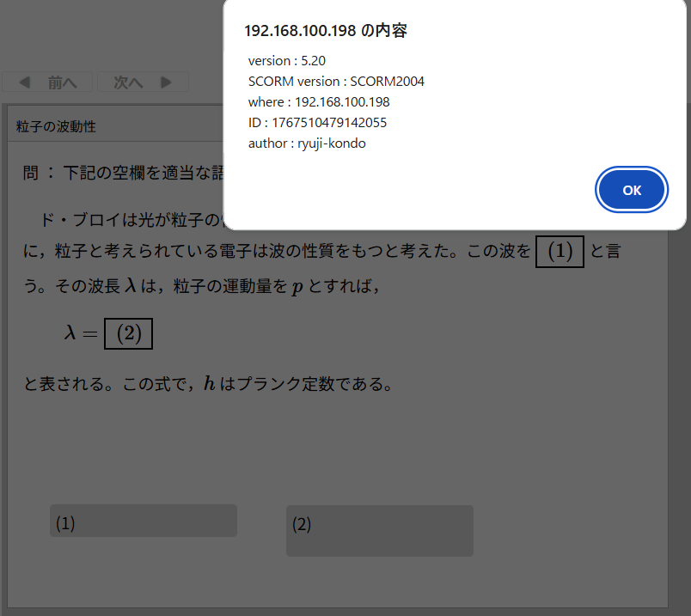Click the left-pointing triangle beside 前へ
The height and width of the screenshot is (616, 691).
point(24,82)
